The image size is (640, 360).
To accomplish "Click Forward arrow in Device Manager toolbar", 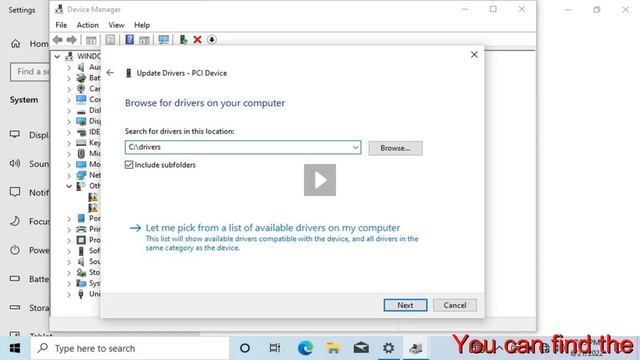I will [x=71, y=40].
